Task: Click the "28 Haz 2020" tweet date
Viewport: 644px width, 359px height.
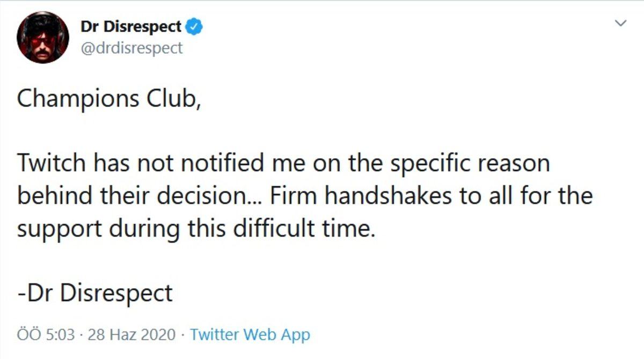Action: [x=132, y=335]
